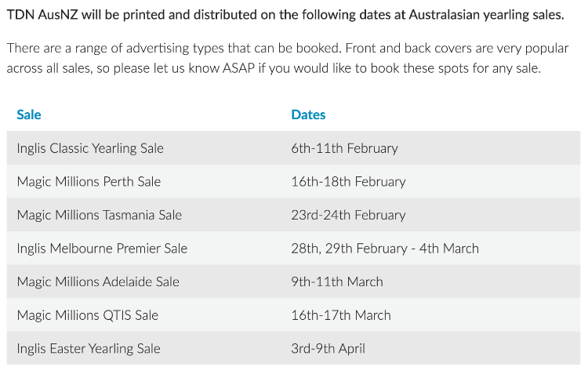Select the Inglis Easter Yearling Sale cell
The width and height of the screenshot is (588, 374).
(x=89, y=348)
